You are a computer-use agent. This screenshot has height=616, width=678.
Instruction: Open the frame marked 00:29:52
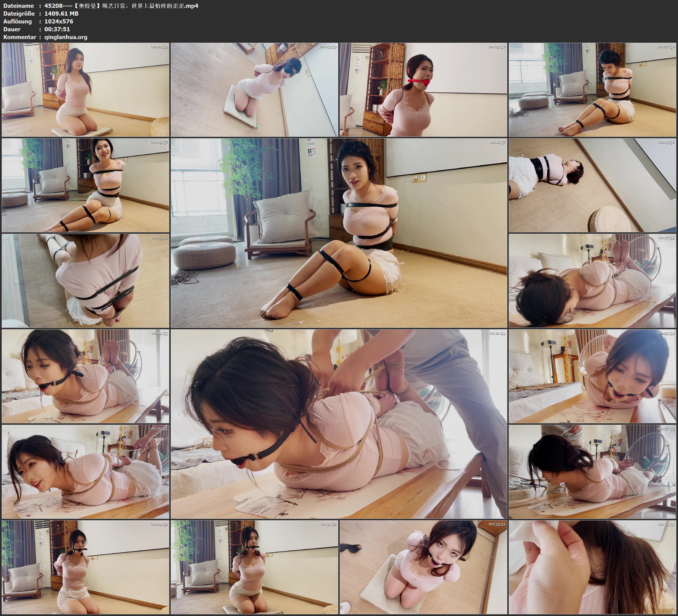[x=85, y=567]
